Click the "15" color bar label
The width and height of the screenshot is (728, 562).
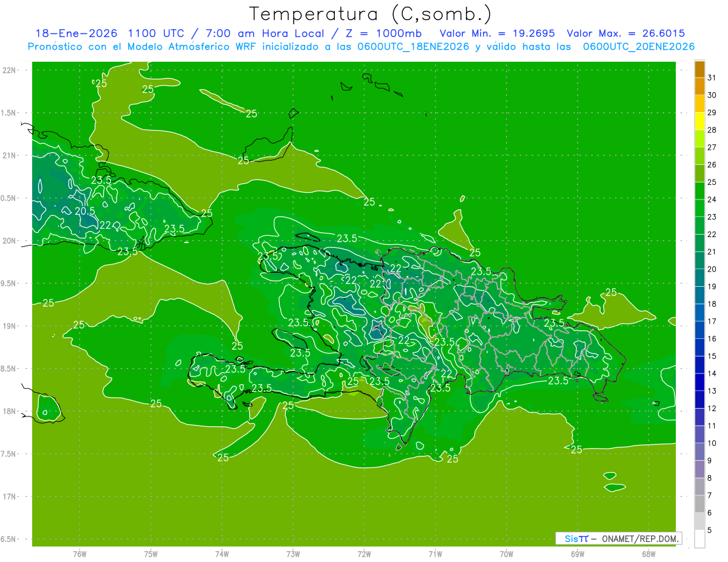point(712,356)
